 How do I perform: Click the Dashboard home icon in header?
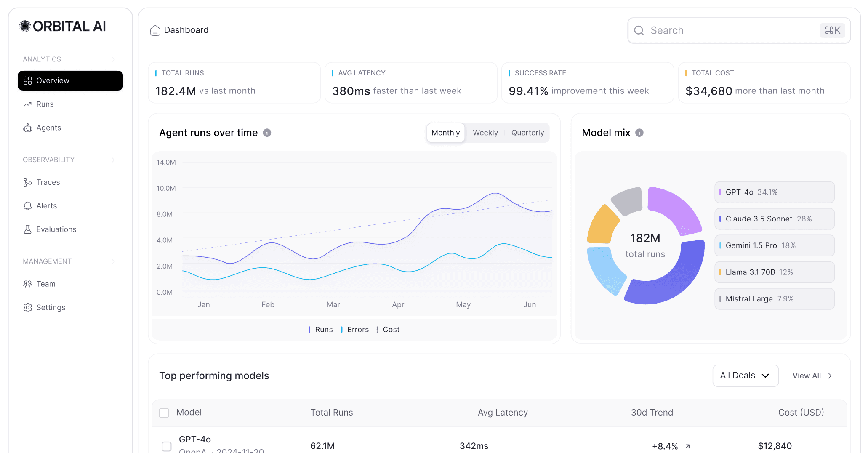coord(155,30)
